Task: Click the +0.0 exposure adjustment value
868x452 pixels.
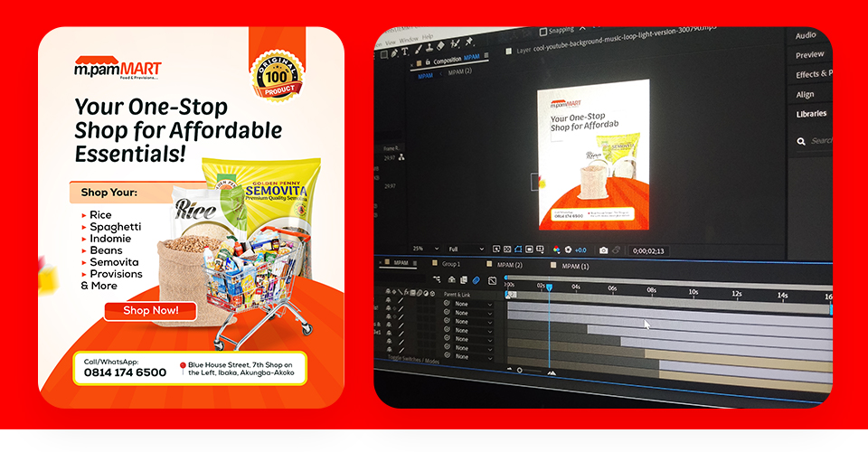Action: tap(580, 250)
